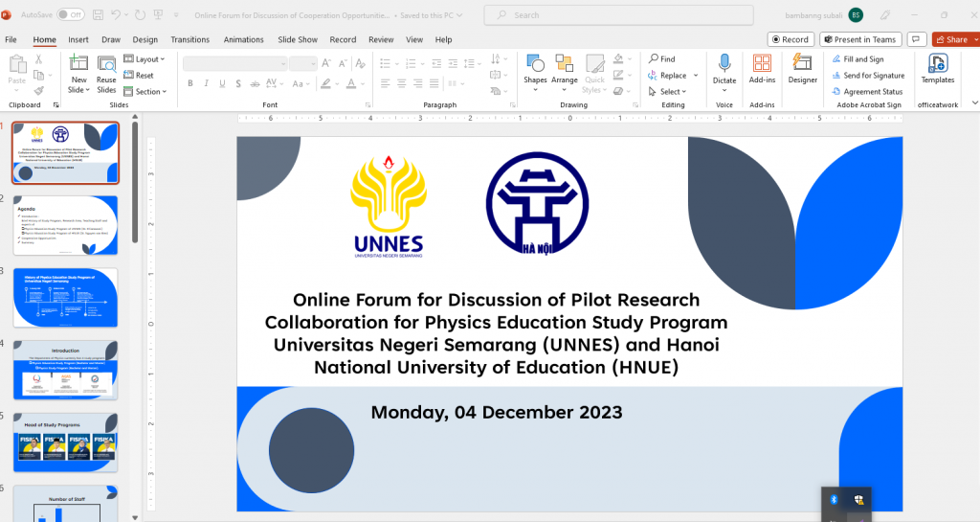Expand the Layout dropdown

[x=149, y=59]
